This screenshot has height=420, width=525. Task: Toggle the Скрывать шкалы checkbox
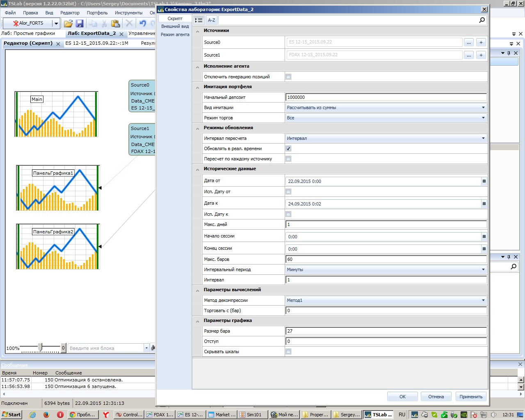tap(288, 352)
